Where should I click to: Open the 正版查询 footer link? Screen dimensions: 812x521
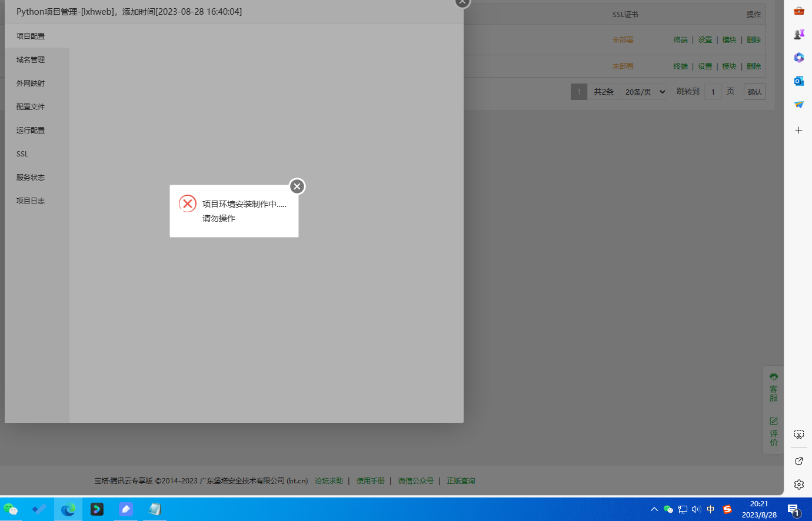[x=461, y=481]
